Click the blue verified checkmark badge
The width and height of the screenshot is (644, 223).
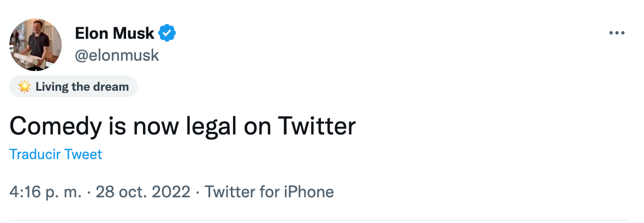coord(167,34)
